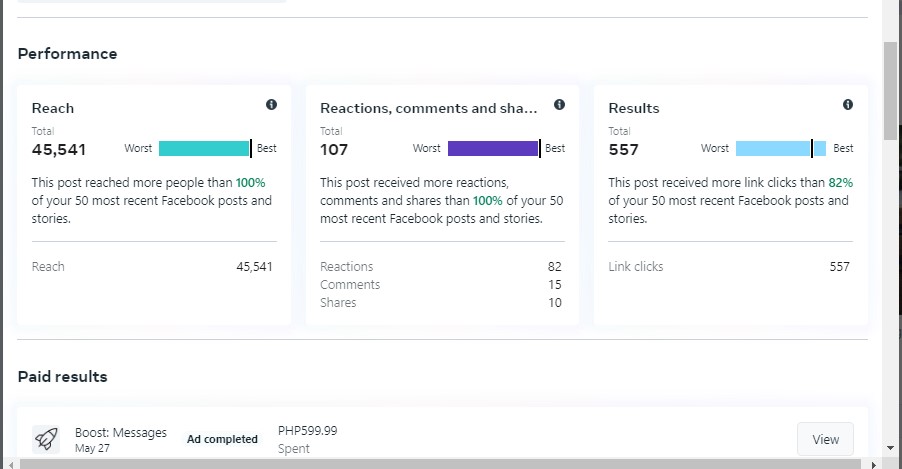The width and height of the screenshot is (902, 469).
Task: Click the vertical scrollbar down arrow
Action: pos(890,448)
